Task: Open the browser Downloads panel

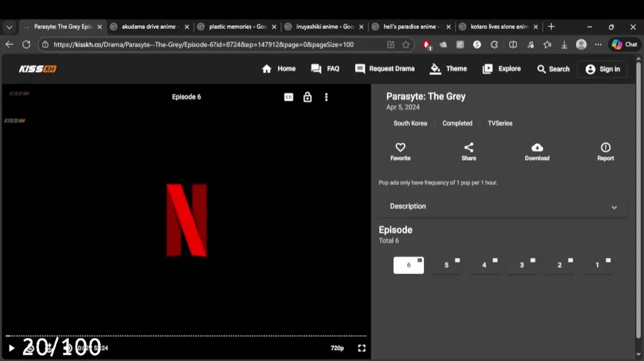Action: click(x=564, y=45)
